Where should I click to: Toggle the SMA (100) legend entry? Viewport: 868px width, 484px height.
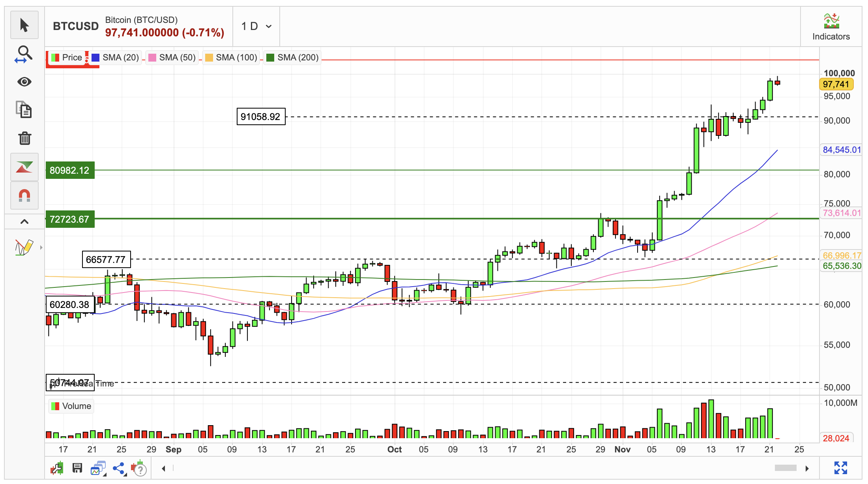(x=231, y=58)
